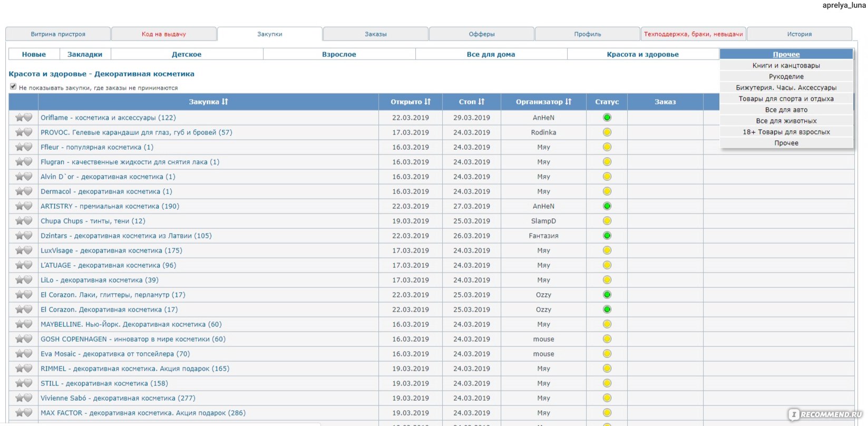Open ARTISTRY премиальная косметика link
868x426 pixels.
110,206
